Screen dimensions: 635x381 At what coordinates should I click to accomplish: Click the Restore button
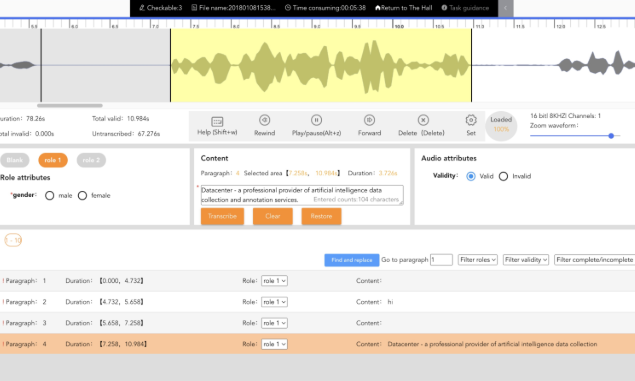pos(321,216)
